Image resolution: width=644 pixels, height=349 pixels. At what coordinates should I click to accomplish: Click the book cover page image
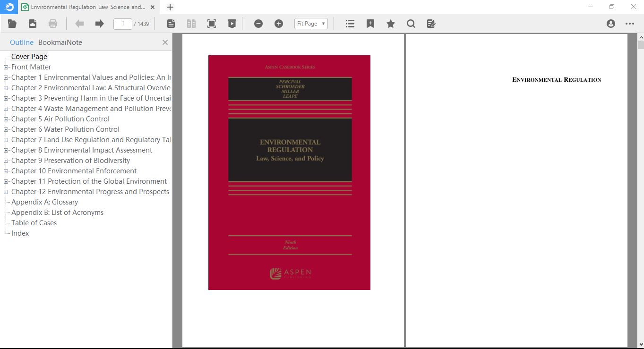pos(289,172)
